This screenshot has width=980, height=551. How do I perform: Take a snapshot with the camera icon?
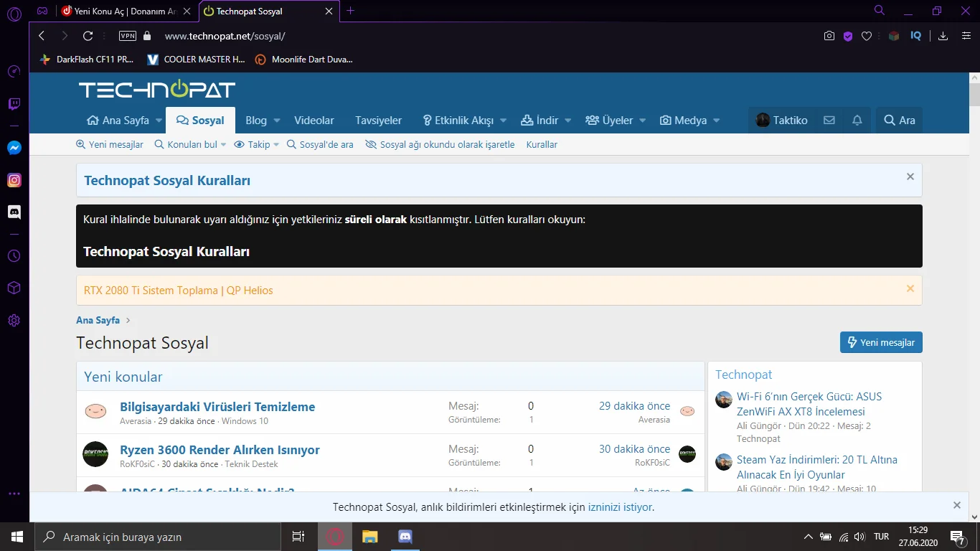click(x=829, y=36)
